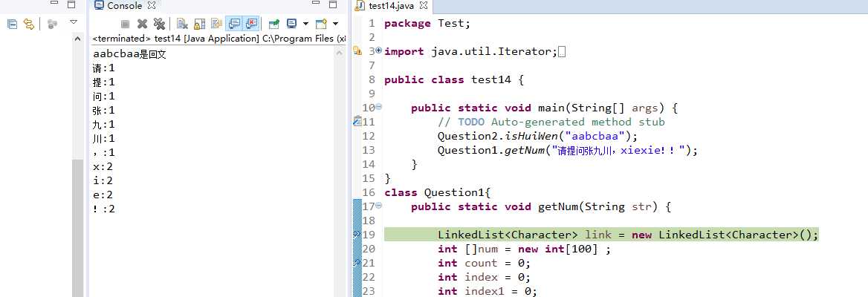Clear the Console output
Screen dimensions: 868x297
tap(181, 24)
